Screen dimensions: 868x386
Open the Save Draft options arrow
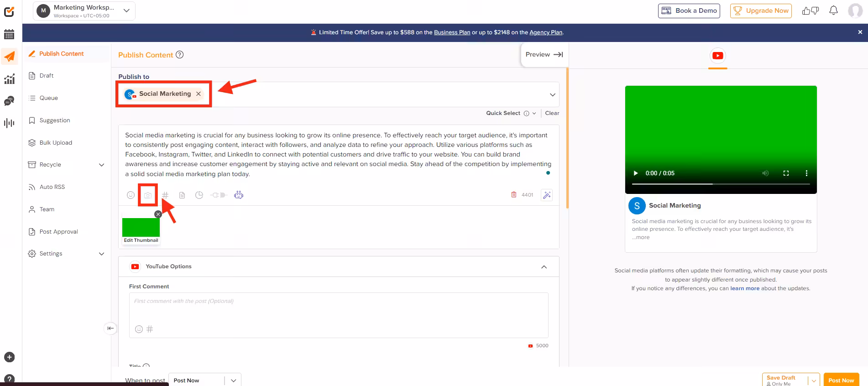814,381
